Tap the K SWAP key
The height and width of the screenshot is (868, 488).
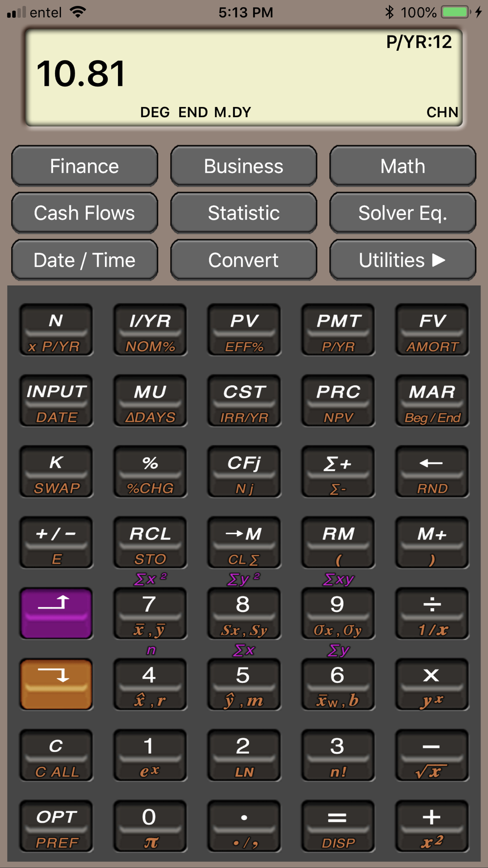56,472
